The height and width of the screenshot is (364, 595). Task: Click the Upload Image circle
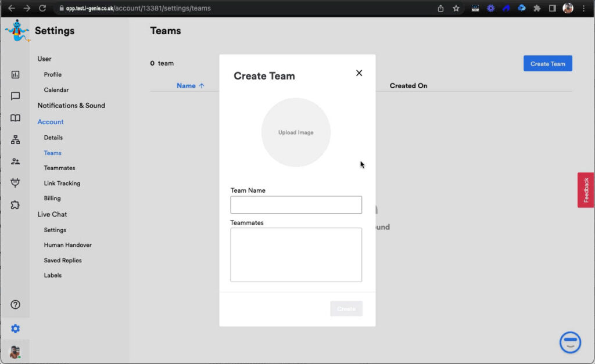(296, 132)
